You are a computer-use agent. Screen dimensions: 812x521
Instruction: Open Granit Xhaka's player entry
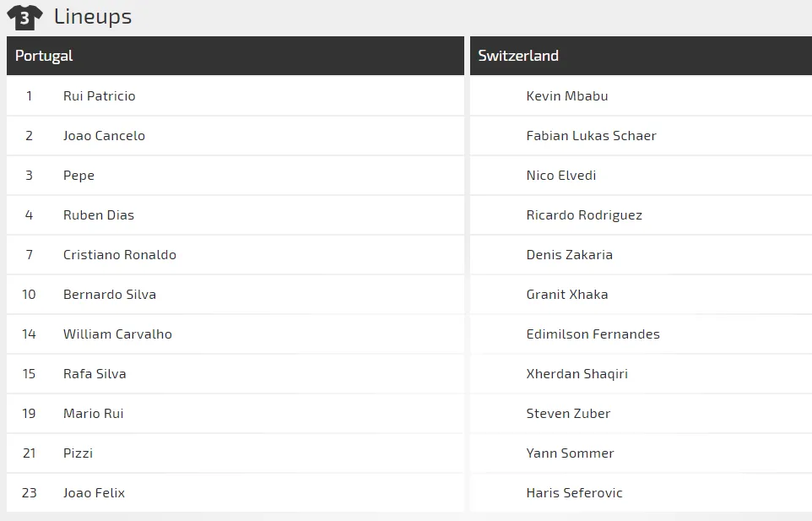click(566, 295)
